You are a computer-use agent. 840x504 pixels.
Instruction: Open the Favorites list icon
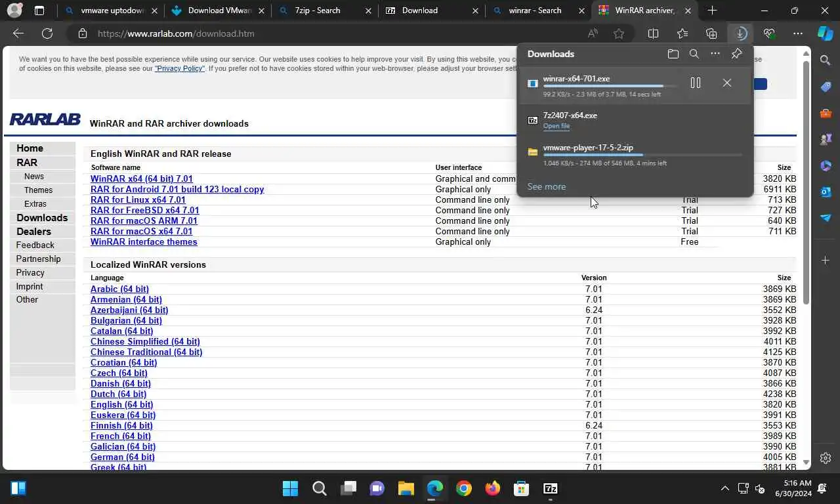[x=682, y=33]
